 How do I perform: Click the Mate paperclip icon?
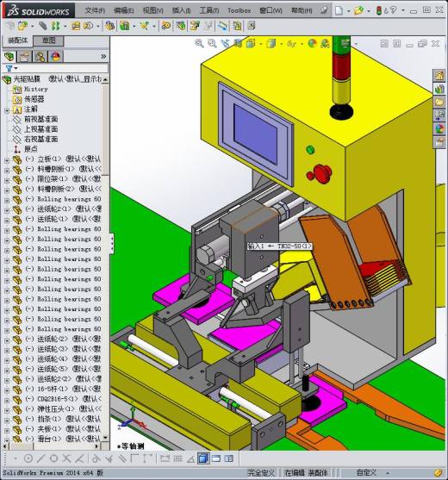coord(42,26)
